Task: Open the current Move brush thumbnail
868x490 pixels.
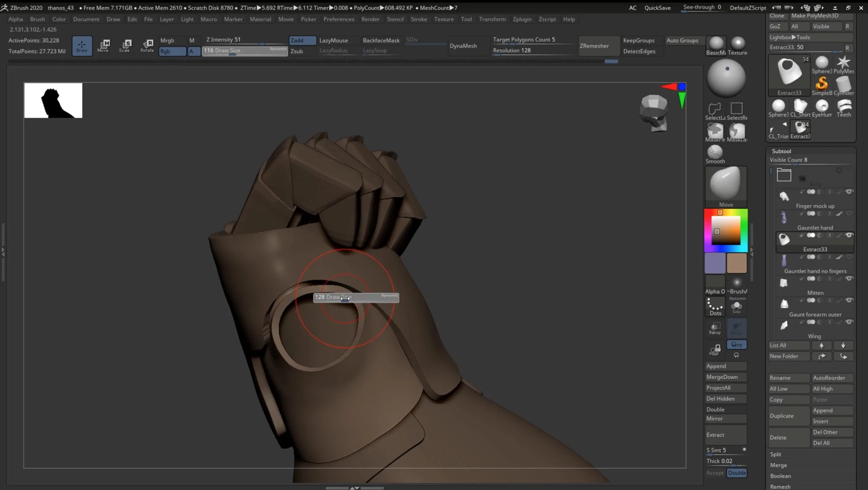Action: (x=726, y=187)
